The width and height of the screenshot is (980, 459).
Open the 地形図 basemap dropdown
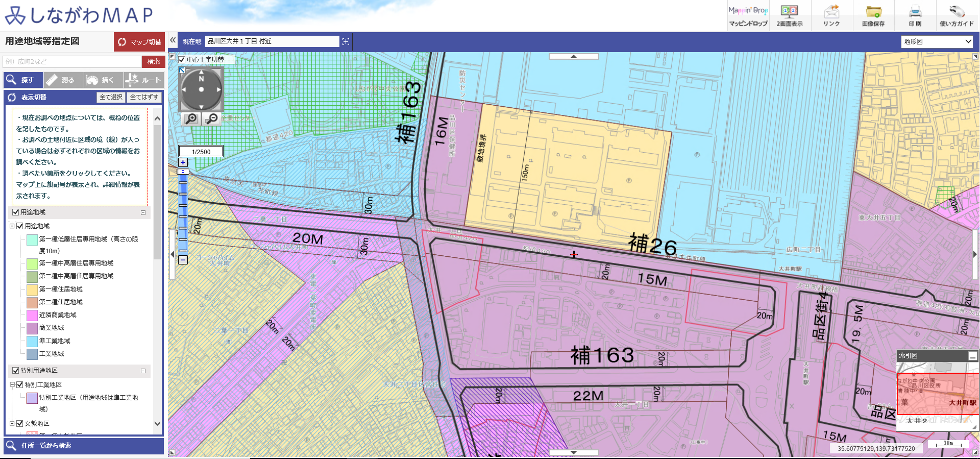point(938,41)
